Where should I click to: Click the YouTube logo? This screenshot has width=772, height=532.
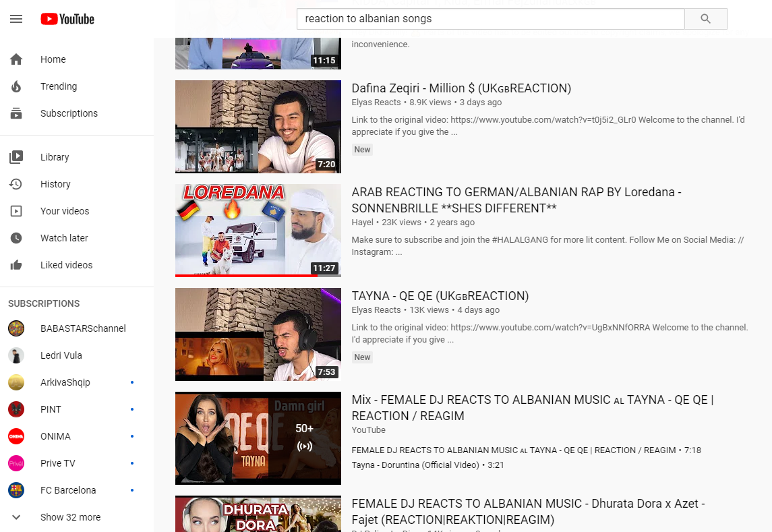click(x=67, y=19)
